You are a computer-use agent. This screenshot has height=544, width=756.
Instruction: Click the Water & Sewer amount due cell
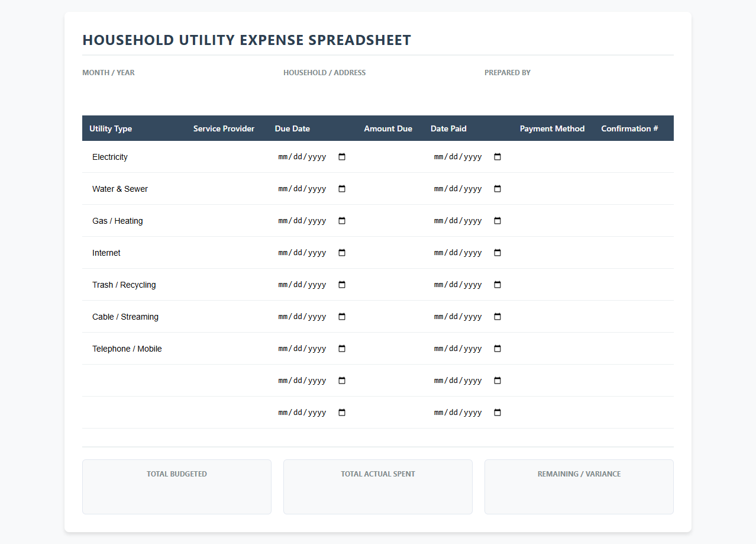[x=390, y=189]
